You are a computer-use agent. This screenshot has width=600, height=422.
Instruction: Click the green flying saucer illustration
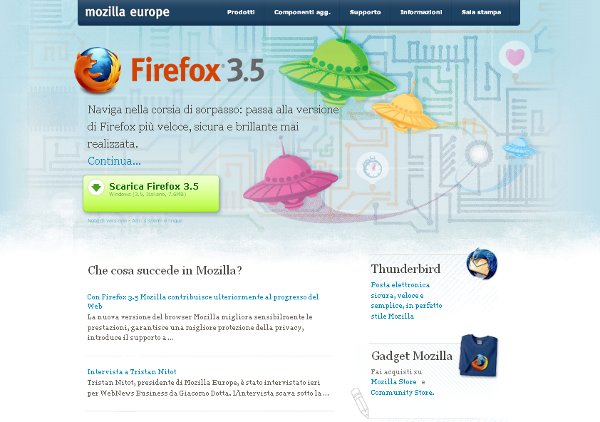pos(338,70)
